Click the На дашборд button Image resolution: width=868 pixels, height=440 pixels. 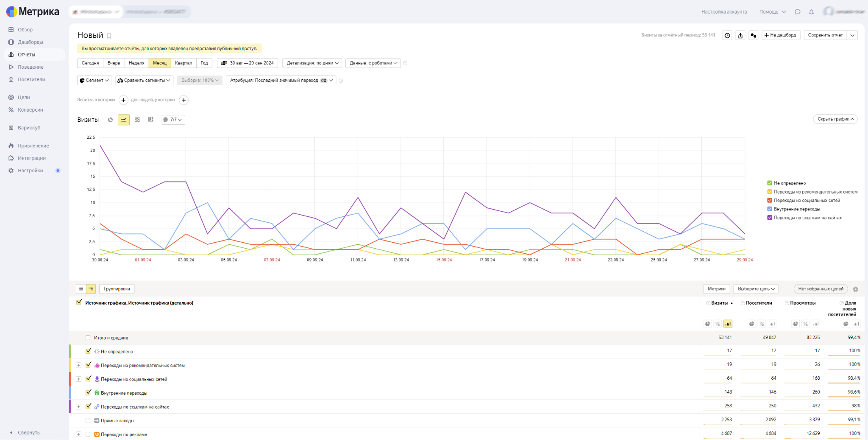(x=780, y=35)
